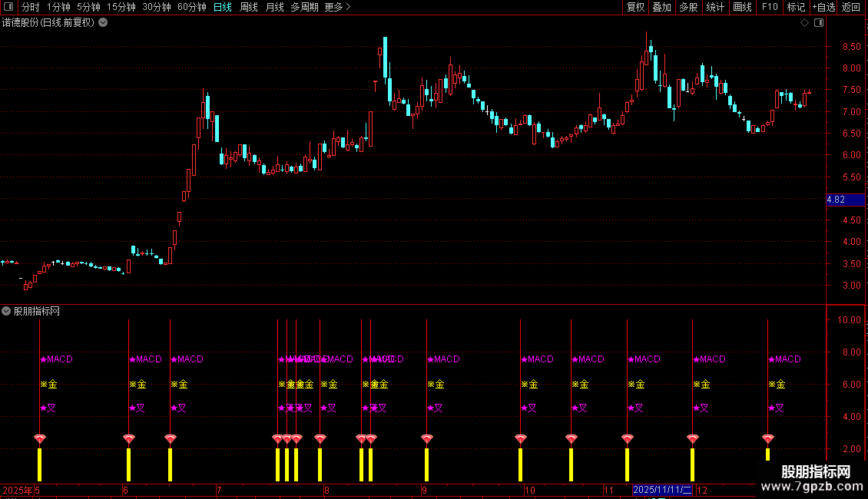Click month 10 on the time axis

[x=530, y=490]
